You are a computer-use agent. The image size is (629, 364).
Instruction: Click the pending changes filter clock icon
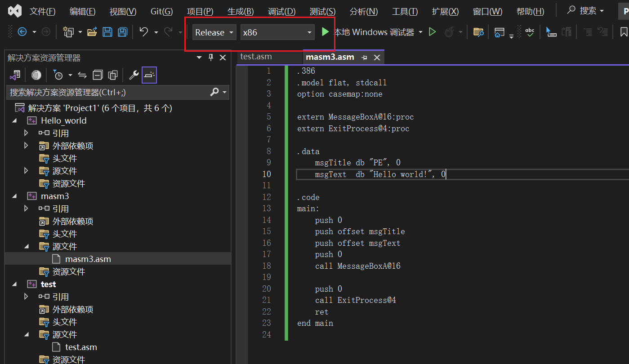[58, 75]
